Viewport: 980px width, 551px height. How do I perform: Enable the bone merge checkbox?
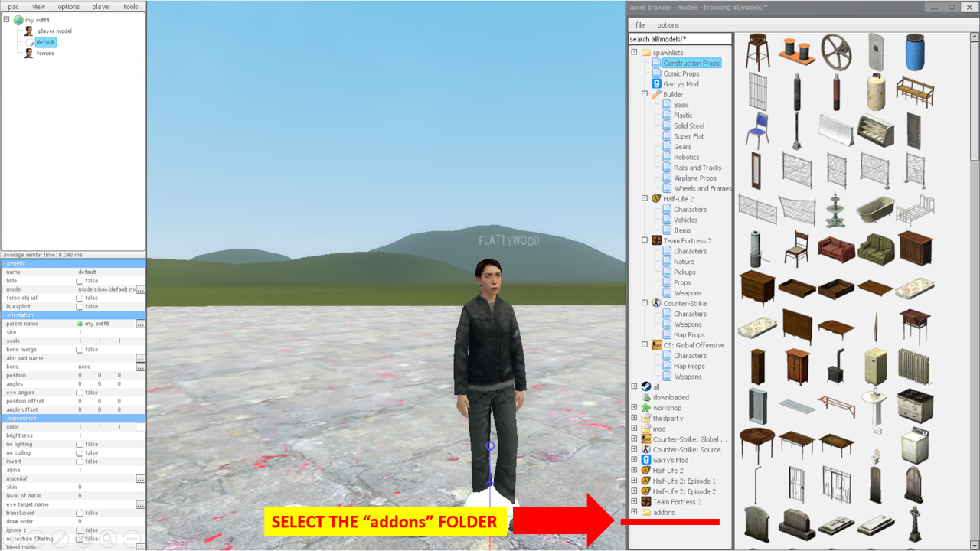80,350
